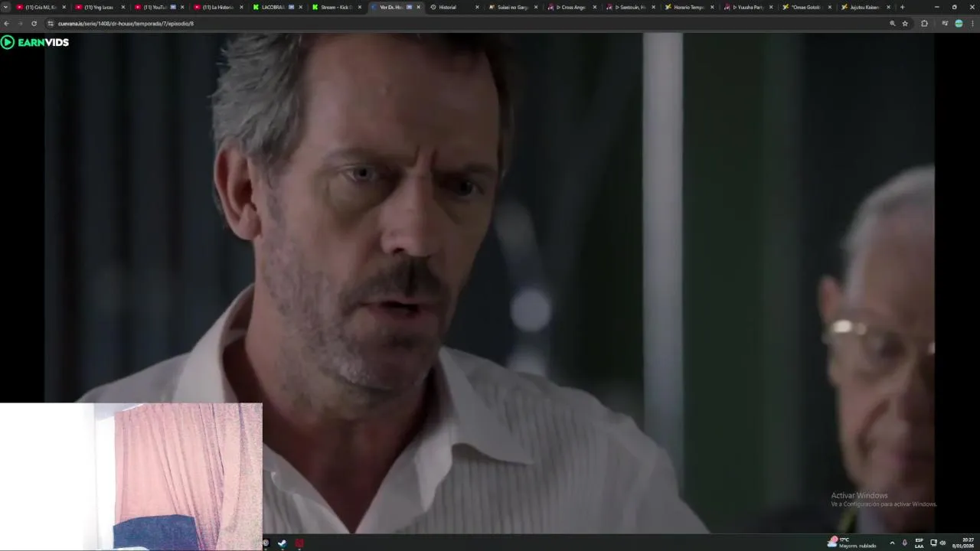Reload the page with the refresh icon

(x=34, y=24)
